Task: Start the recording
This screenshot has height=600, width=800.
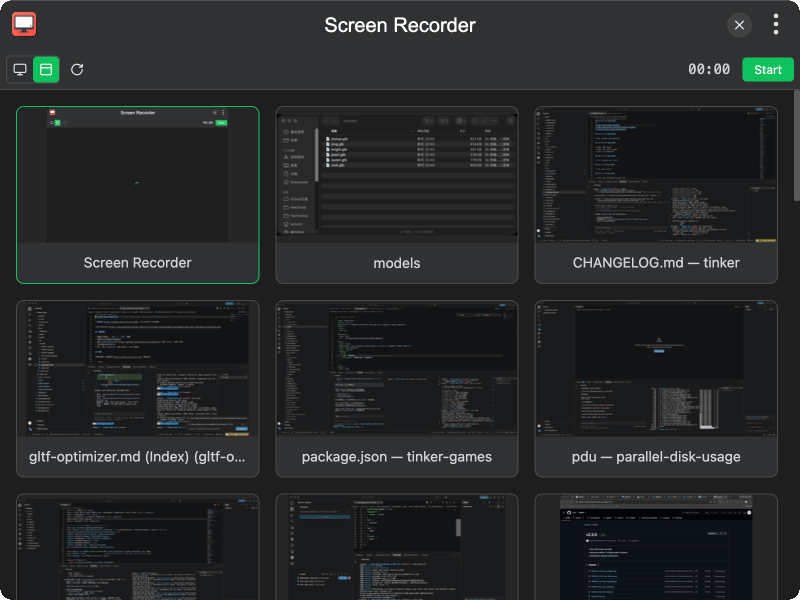Action: pyautogui.click(x=767, y=69)
